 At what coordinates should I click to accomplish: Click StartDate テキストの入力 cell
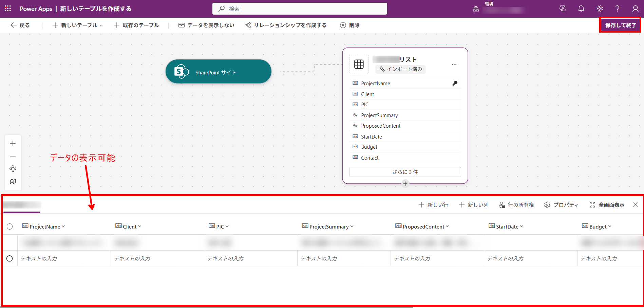click(531, 258)
